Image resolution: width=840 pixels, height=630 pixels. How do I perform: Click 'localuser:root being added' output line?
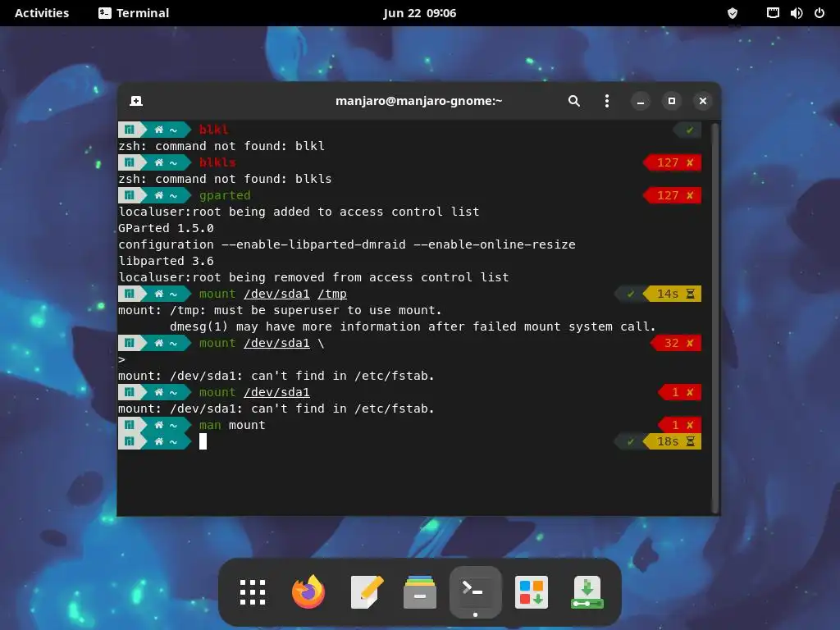tap(299, 212)
